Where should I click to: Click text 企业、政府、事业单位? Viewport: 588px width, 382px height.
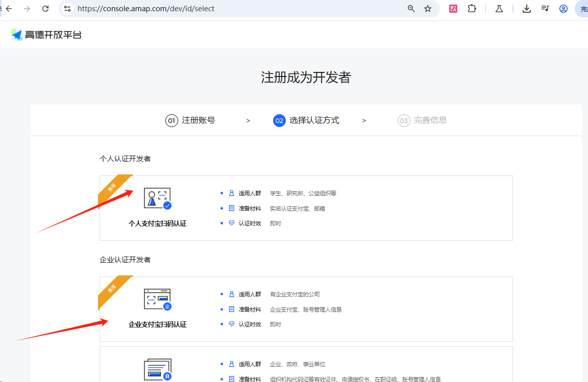(298, 364)
